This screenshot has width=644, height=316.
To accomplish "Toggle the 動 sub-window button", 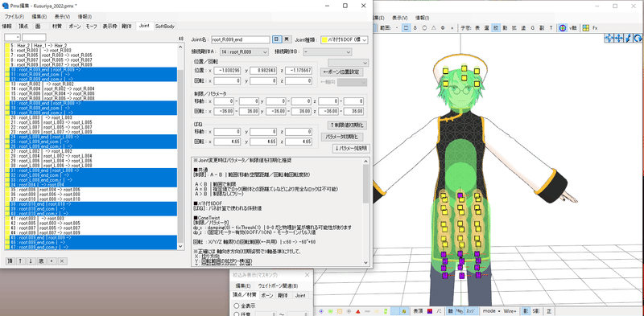I will (x=505, y=28).
